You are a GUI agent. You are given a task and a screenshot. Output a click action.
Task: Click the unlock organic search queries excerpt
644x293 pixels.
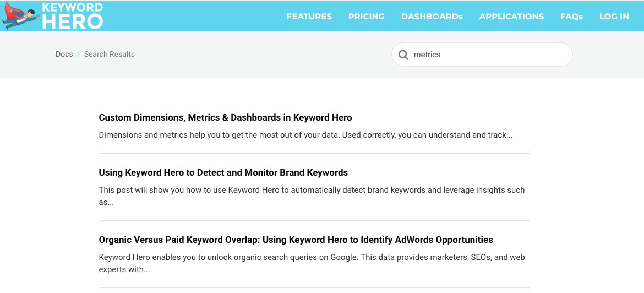tap(312, 263)
